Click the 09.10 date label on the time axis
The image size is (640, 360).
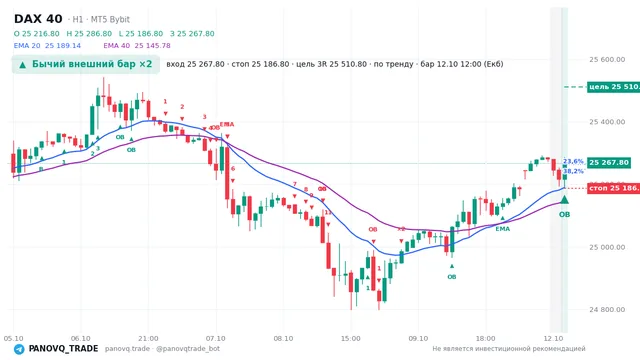click(x=418, y=339)
